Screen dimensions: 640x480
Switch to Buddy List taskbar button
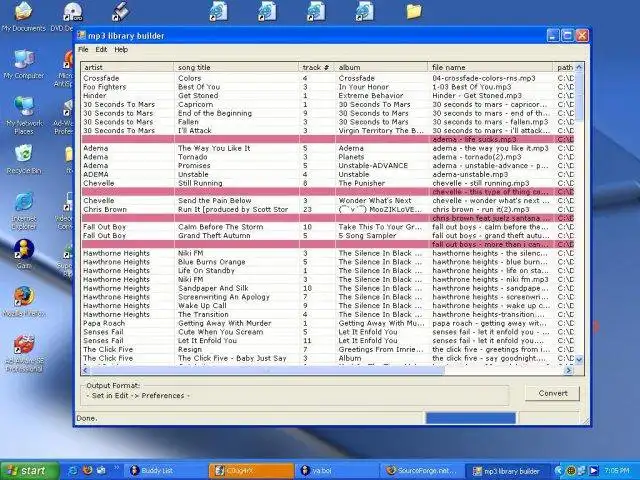click(165, 471)
